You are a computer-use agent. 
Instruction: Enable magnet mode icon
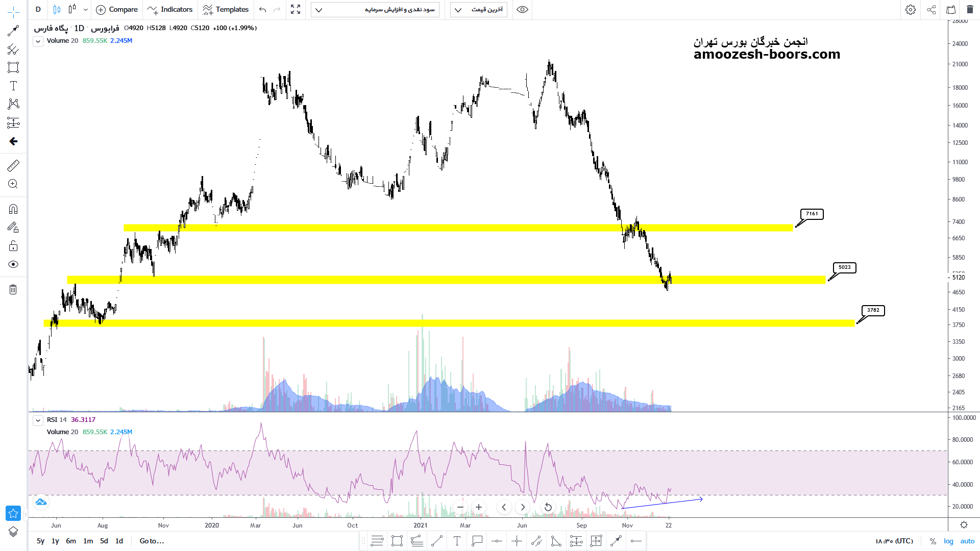(13, 209)
